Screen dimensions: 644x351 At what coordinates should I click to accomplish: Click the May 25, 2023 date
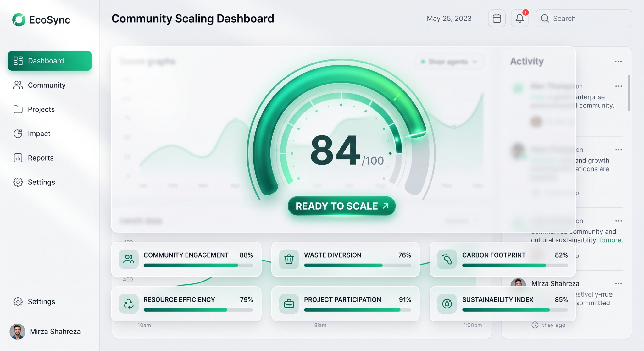(449, 19)
